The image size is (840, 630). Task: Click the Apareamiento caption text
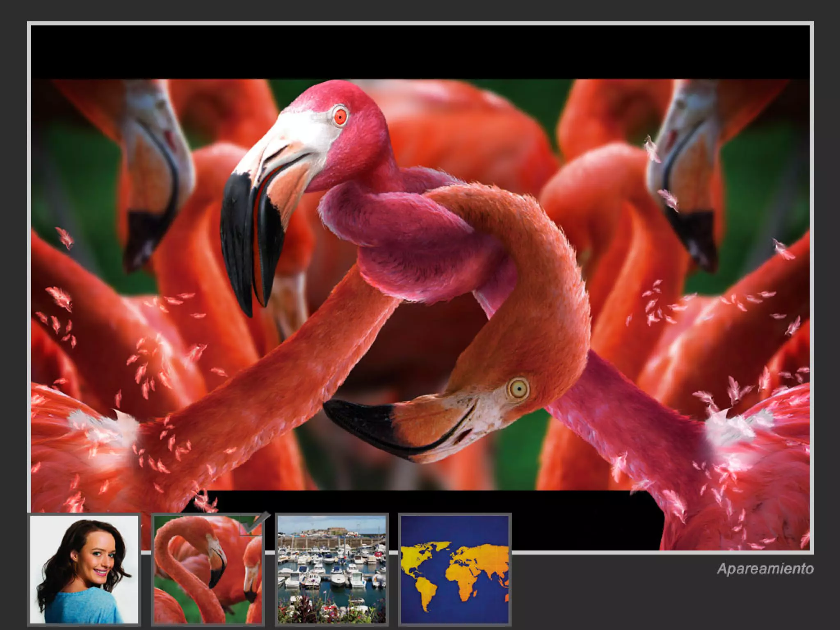[x=765, y=569]
